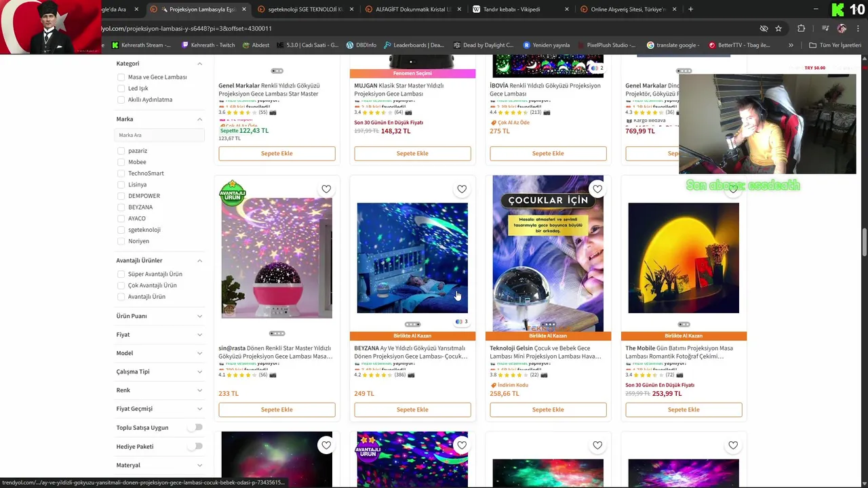
Task: Click the bookmark star in address bar
Action: click(x=778, y=28)
